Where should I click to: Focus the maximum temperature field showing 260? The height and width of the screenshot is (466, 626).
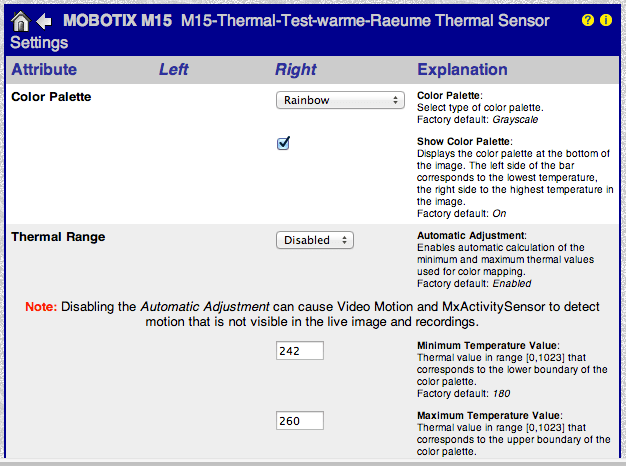[300, 421]
